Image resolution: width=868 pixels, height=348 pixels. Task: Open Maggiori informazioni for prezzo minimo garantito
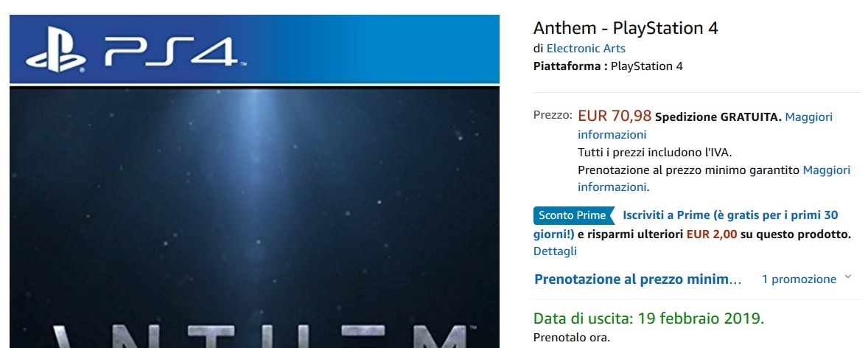pyautogui.click(x=826, y=170)
